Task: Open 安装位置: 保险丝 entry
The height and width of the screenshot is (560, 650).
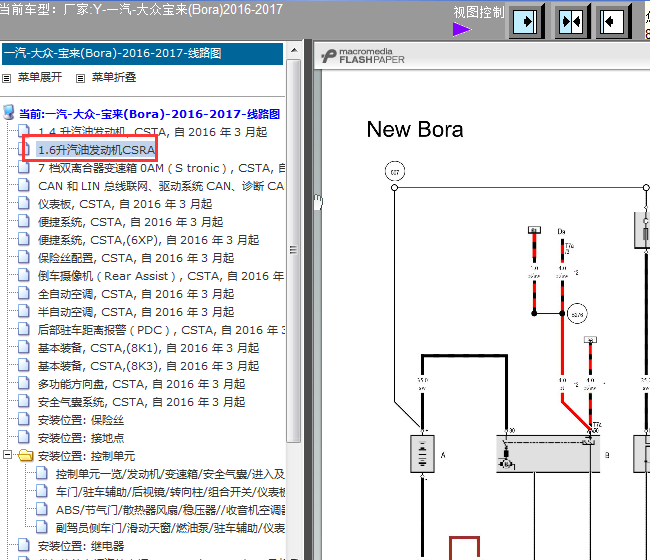Action: 81,420
